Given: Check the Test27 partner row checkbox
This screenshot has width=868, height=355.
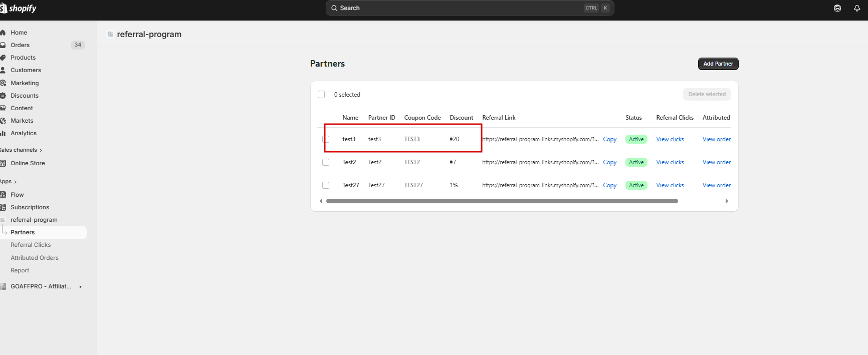Looking at the screenshot, I should [x=326, y=185].
